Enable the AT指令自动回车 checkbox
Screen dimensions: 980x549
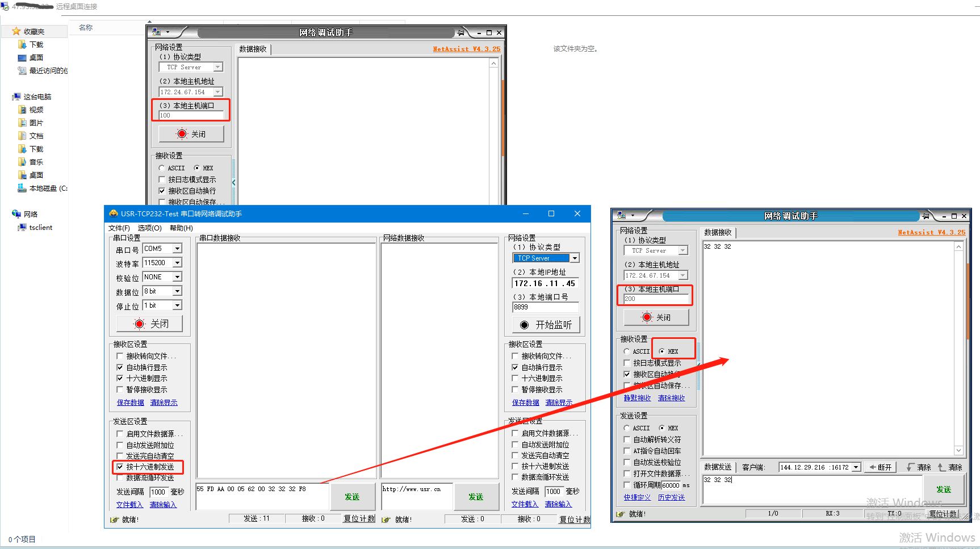click(x=627, y=451)
